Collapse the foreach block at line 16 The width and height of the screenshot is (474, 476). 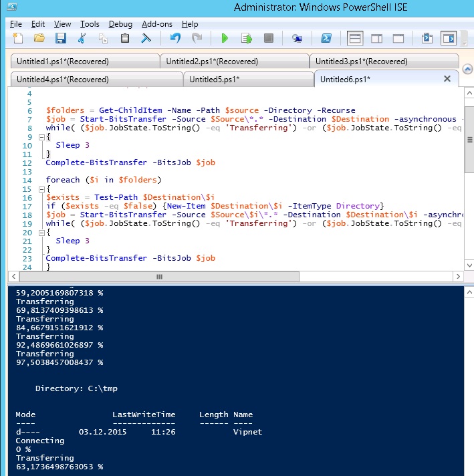[x=41, y=189]
